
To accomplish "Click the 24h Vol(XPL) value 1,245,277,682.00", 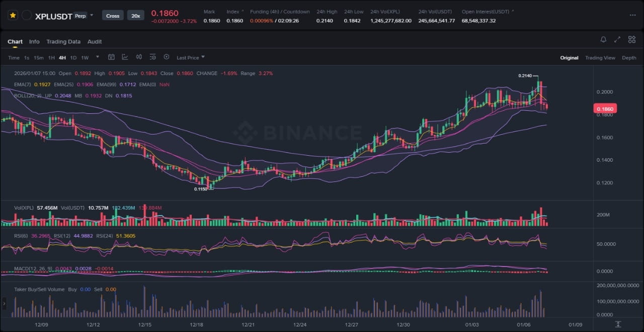I will click(391, 21).
